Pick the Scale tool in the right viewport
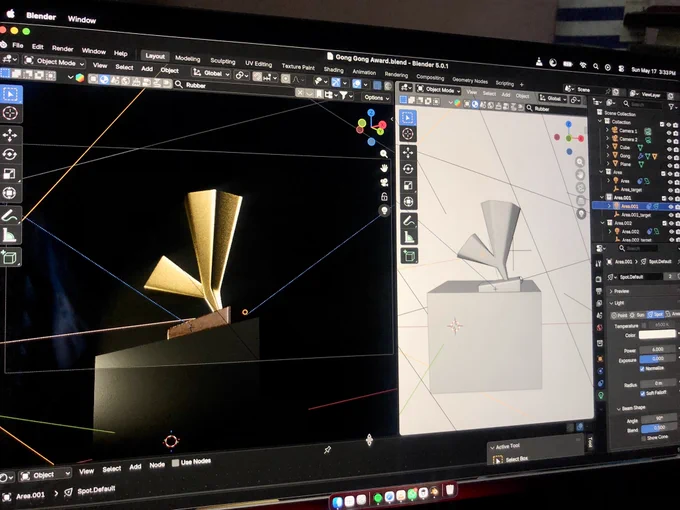Screen dimensions: 680x510 [408, 186]
